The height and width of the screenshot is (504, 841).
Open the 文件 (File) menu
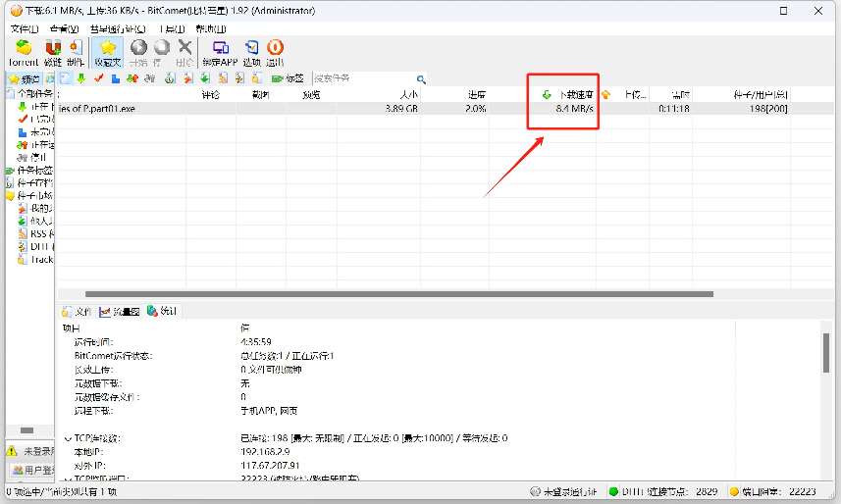tap(22, 29)
